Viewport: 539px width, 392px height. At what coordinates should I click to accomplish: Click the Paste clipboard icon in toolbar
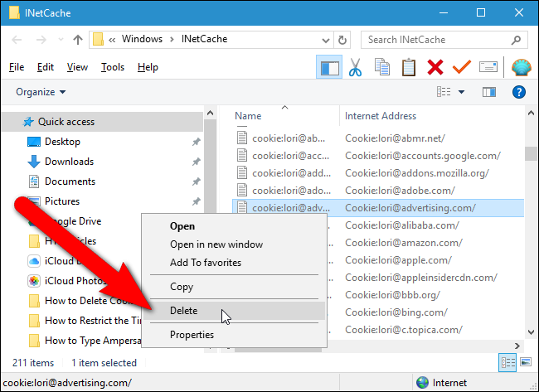[x=408, y=67]
